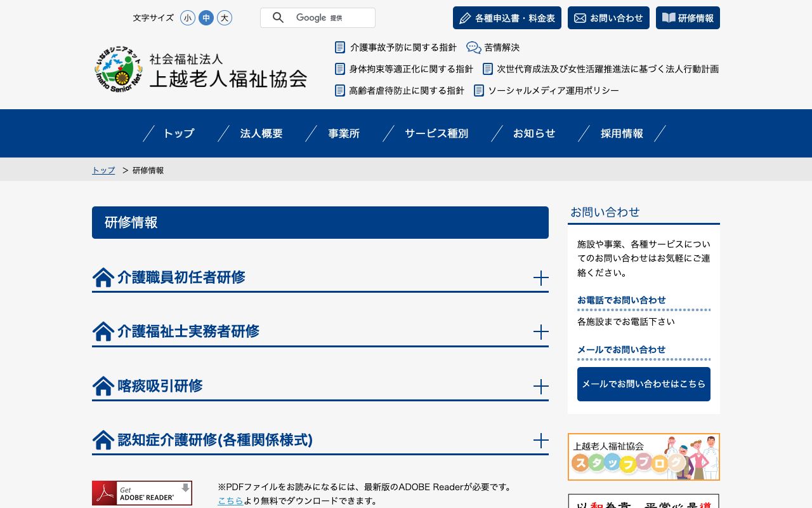Click the speech bubble icon beside 苦情解決

click(x=473, y=47)
